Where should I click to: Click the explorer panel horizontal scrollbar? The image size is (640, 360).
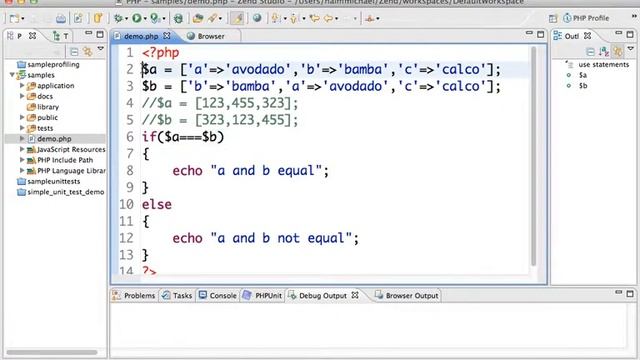click(x=52, y=352)
